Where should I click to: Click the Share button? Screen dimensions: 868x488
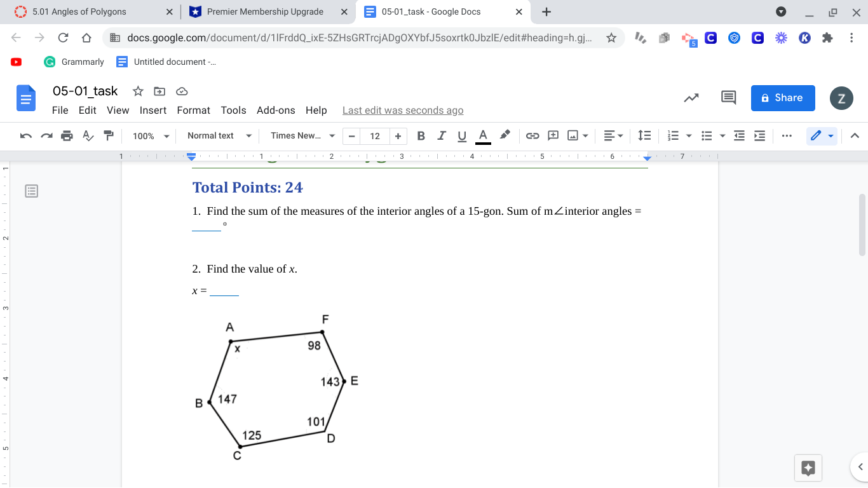click(783, 98)
